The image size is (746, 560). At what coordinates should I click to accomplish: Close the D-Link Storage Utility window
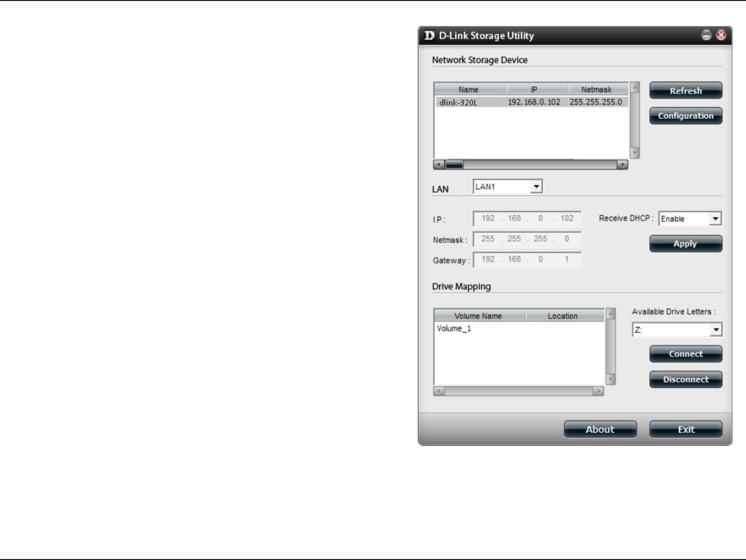[721, 35]
